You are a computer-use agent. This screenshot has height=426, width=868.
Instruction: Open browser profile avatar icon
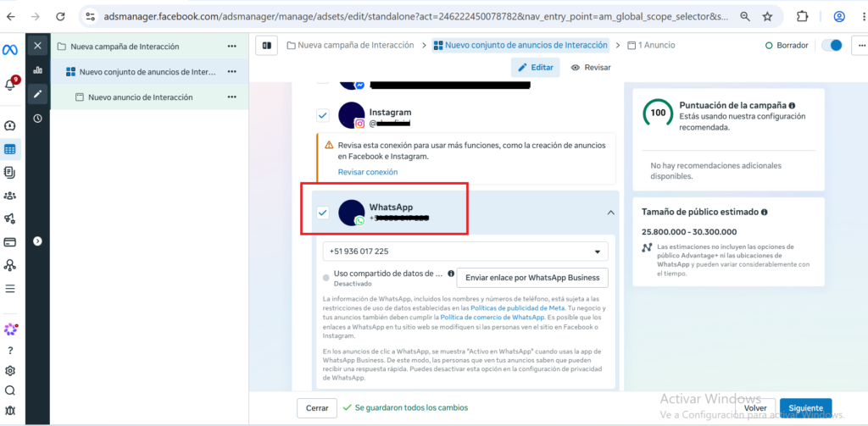839,17
